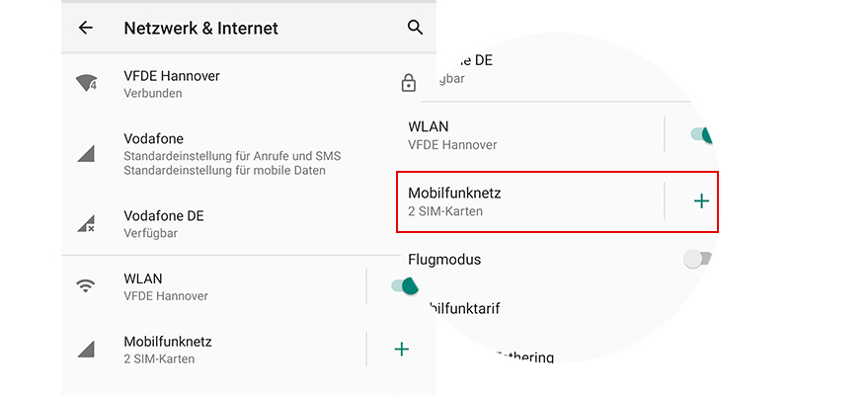Tap the VFDE Hannover Wi-Fi signal icon

87,84
